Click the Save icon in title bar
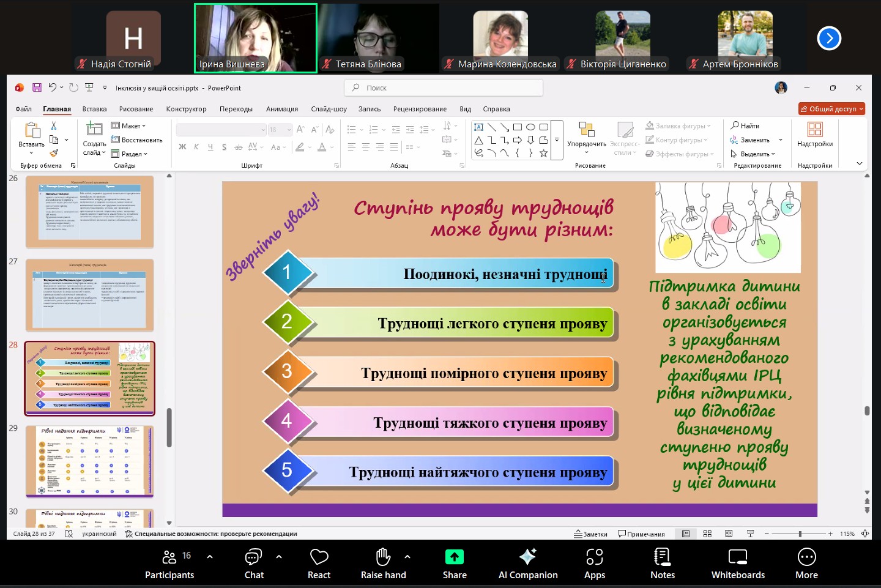The width and height of the screenshot is (881, 588). point(37,87)
